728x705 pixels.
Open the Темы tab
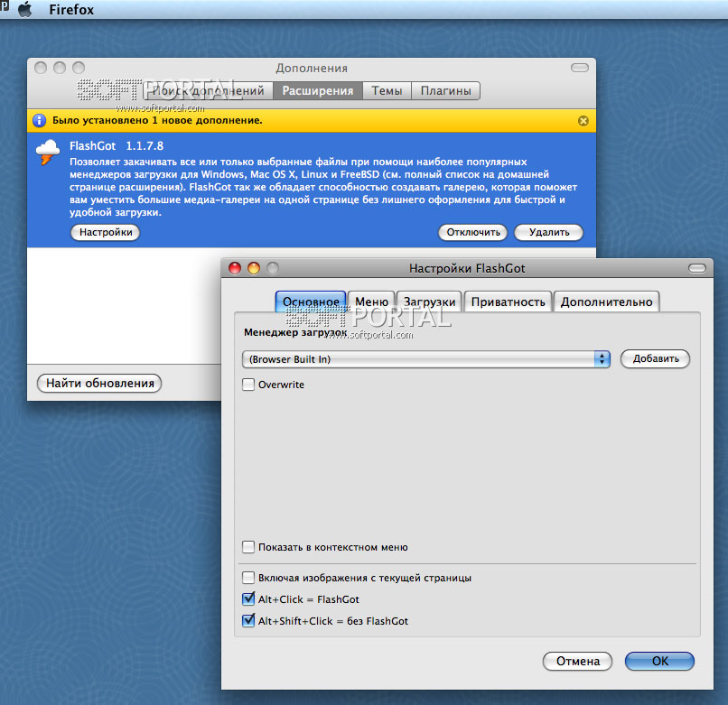[387, 90]
